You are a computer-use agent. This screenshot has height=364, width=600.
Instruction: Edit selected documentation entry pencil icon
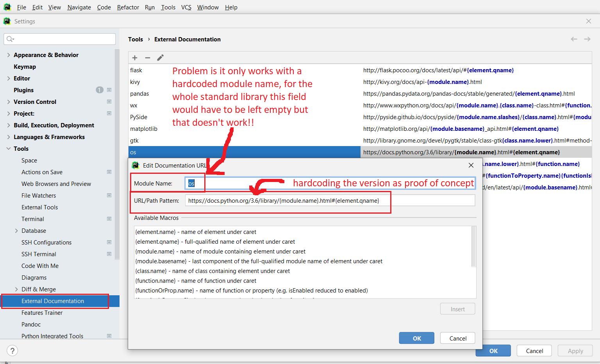tap(160, 58)
